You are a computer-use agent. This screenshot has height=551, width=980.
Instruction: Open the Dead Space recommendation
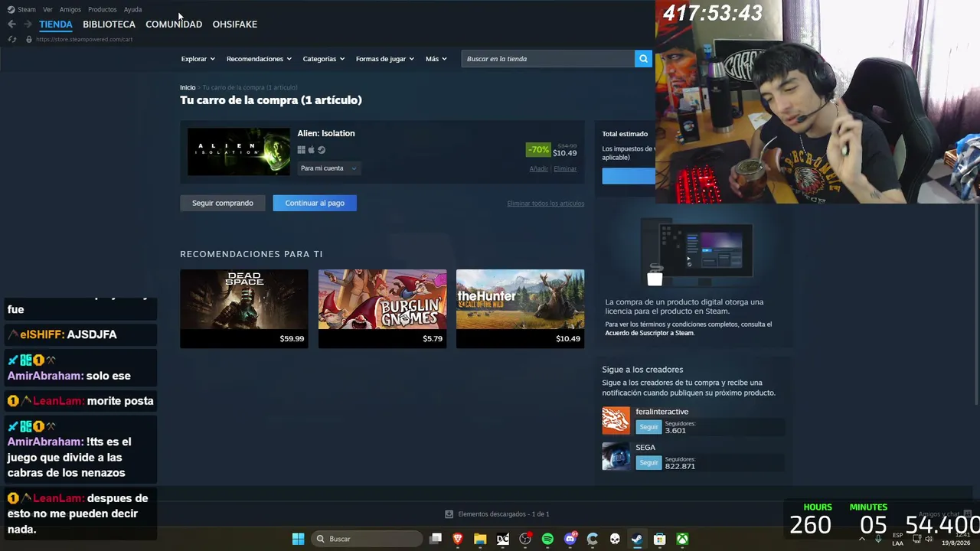[x=244, y=308]
